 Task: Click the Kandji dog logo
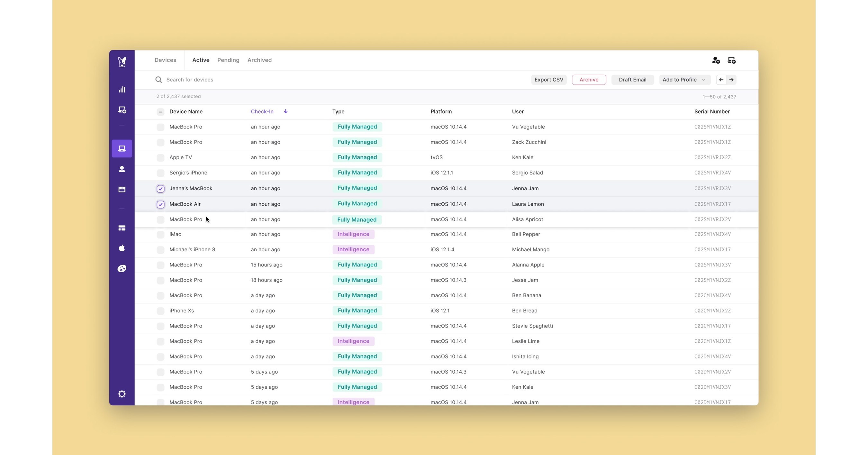click(x=122, y=62)
